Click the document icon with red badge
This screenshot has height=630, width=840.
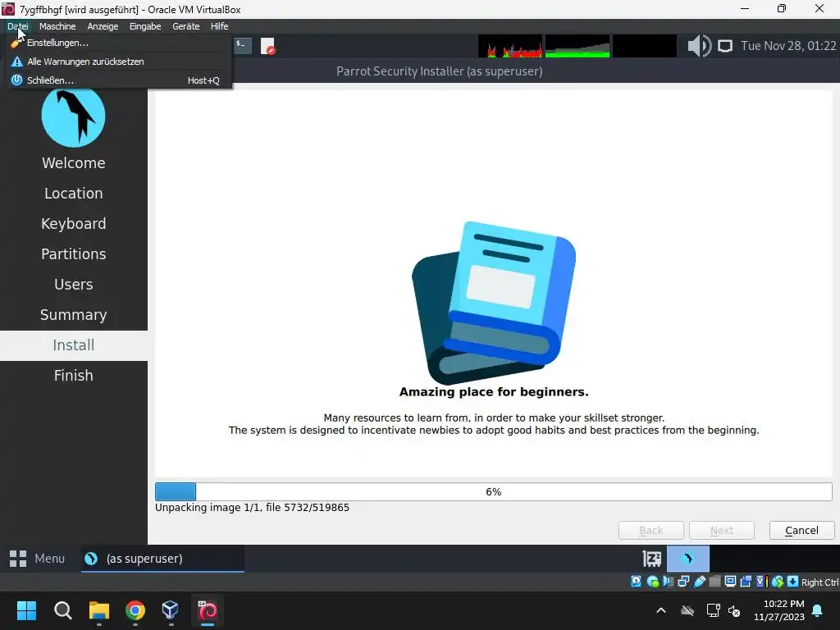(x=267, y=46)
